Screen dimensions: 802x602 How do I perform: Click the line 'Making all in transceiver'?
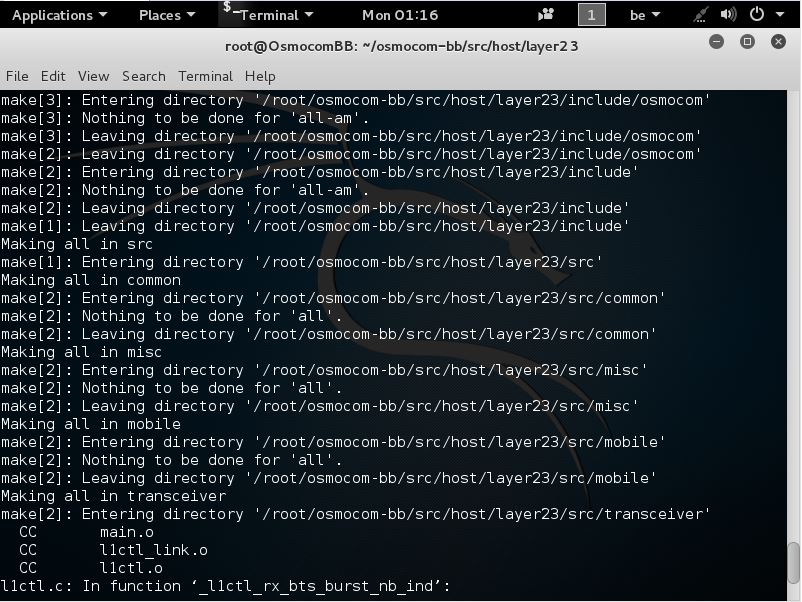[x=114, y=496]
